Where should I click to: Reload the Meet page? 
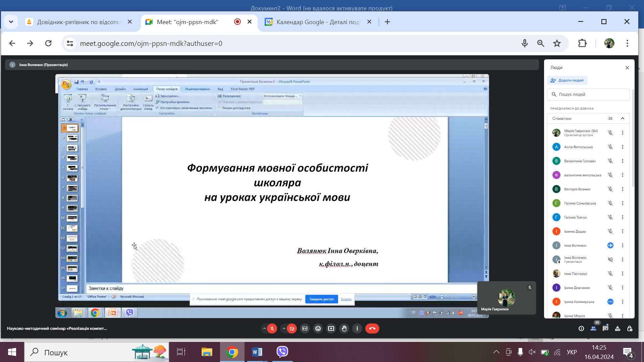[x=48, y=43]
